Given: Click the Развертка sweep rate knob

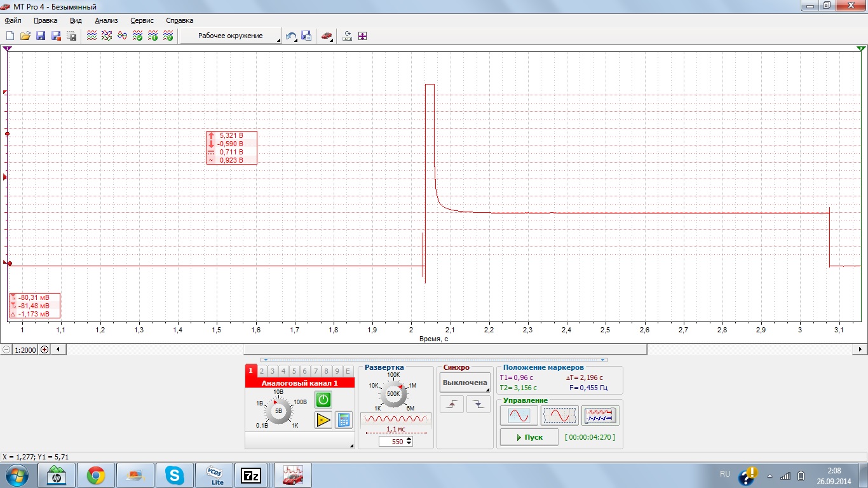Looking at the screenshot, I should point(393,394).
